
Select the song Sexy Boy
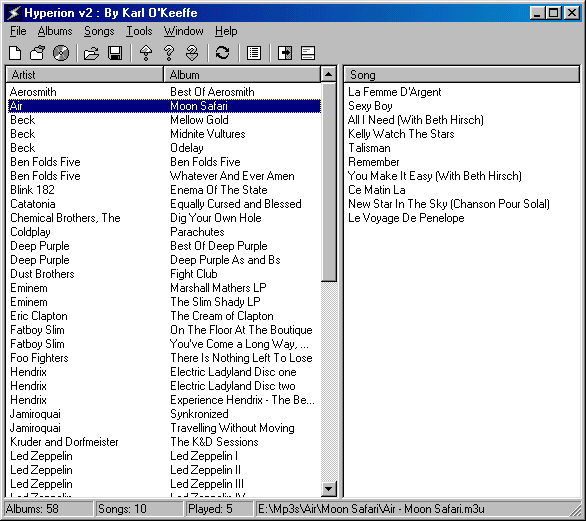pos(370,106)
